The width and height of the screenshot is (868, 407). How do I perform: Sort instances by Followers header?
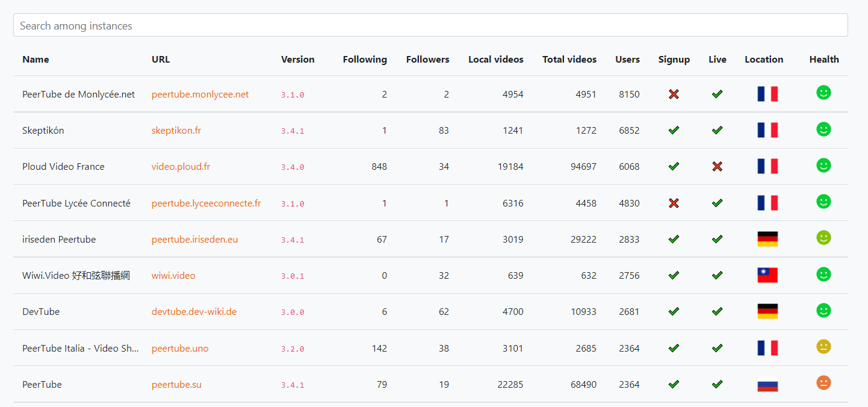pos(427,59)
